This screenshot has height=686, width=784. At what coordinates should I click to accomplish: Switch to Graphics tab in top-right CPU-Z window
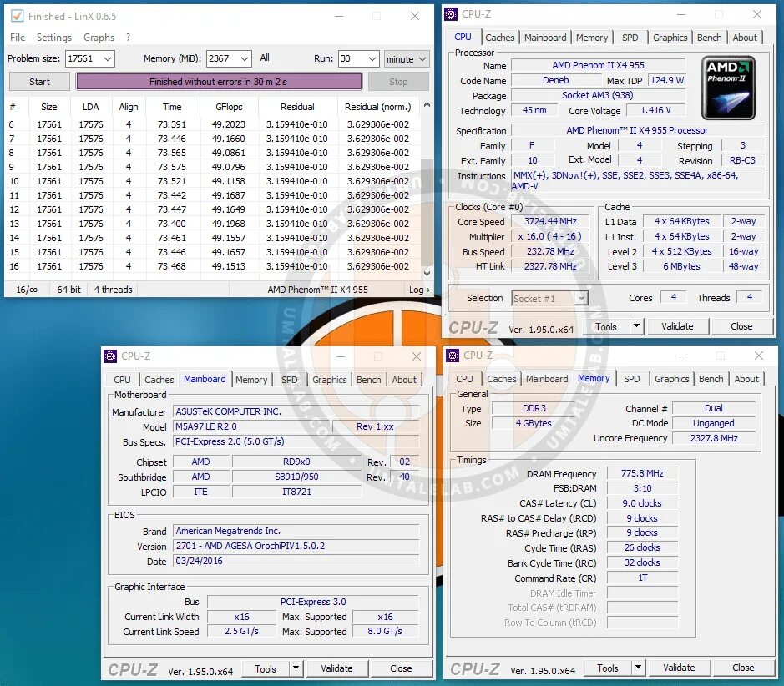pyautogui.click(x=670, y=38)
